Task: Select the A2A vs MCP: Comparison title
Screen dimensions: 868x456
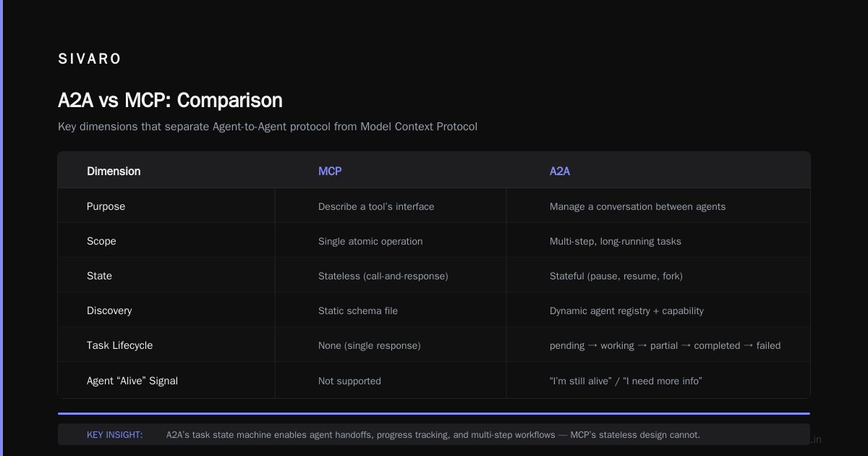Action: tap(170, 100)
